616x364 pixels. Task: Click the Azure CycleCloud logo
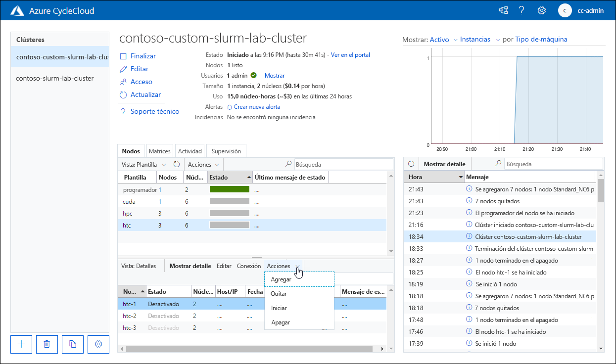tap(17, 10)
